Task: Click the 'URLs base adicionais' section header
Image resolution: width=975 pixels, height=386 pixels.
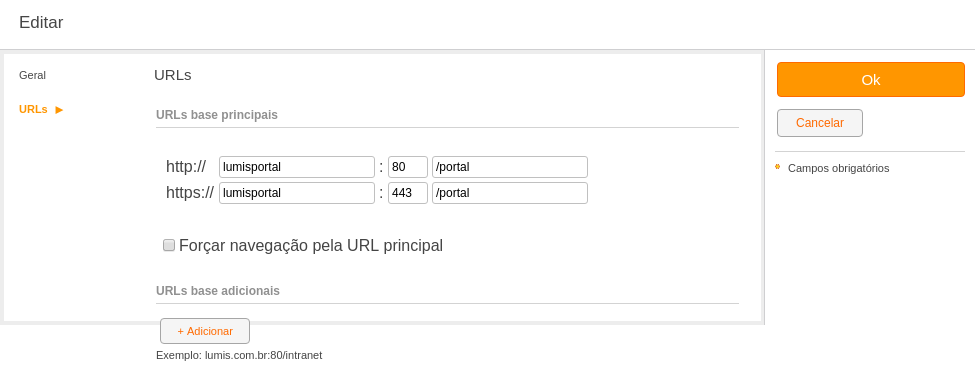Action: pos(218,291)
